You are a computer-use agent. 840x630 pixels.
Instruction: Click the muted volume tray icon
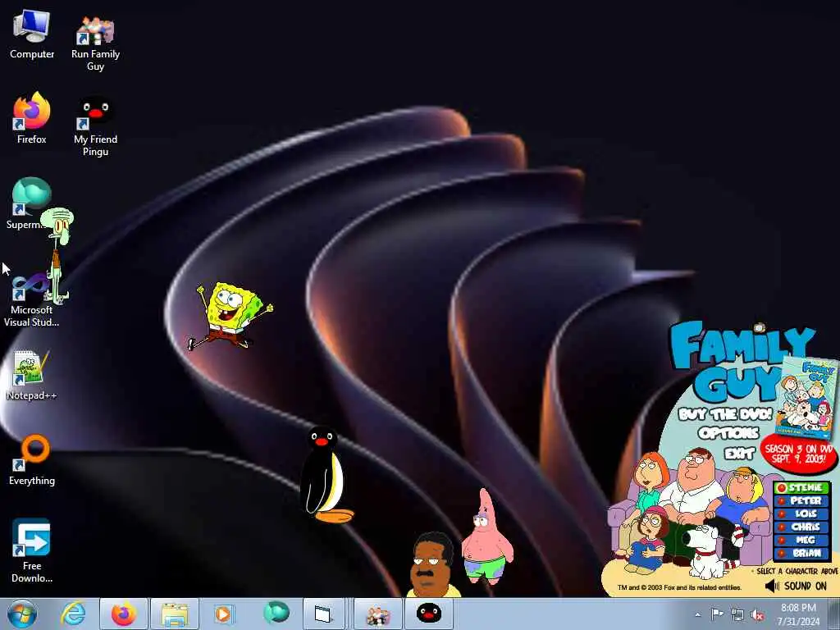[x=757, y=614]
